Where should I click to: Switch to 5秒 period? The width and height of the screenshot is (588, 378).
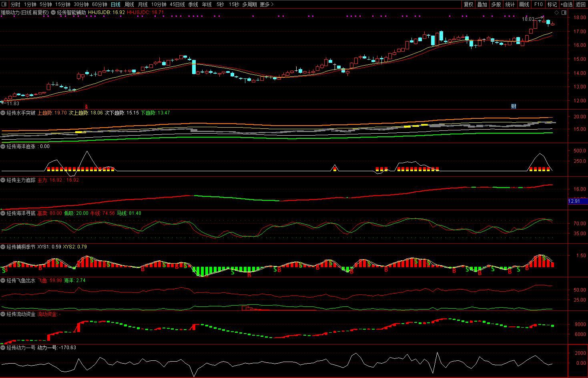coord(220,4)
